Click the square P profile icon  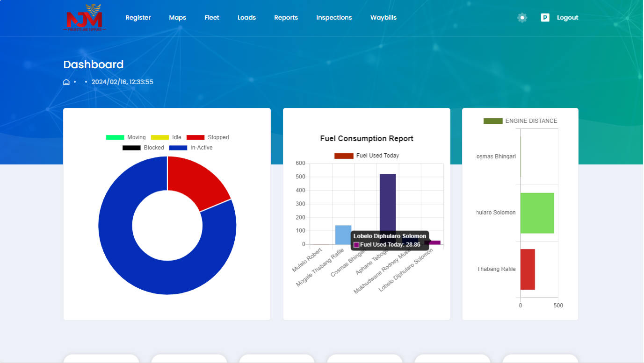545,18
